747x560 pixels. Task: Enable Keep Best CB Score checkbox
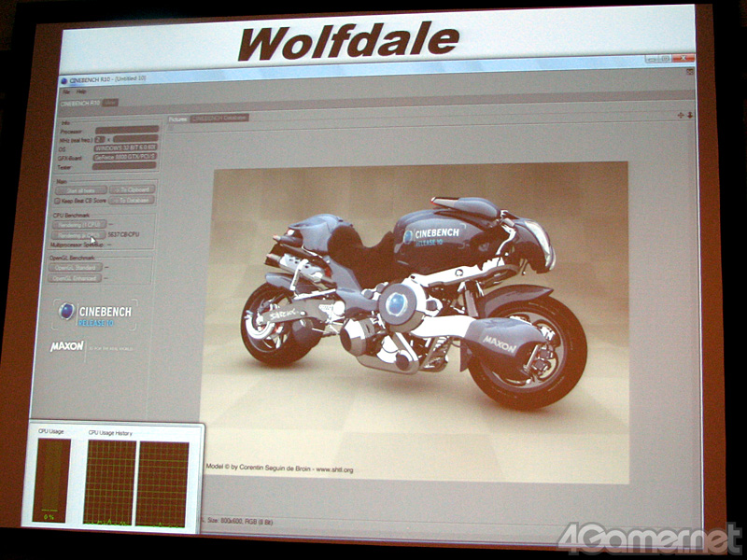coord(57,200)
